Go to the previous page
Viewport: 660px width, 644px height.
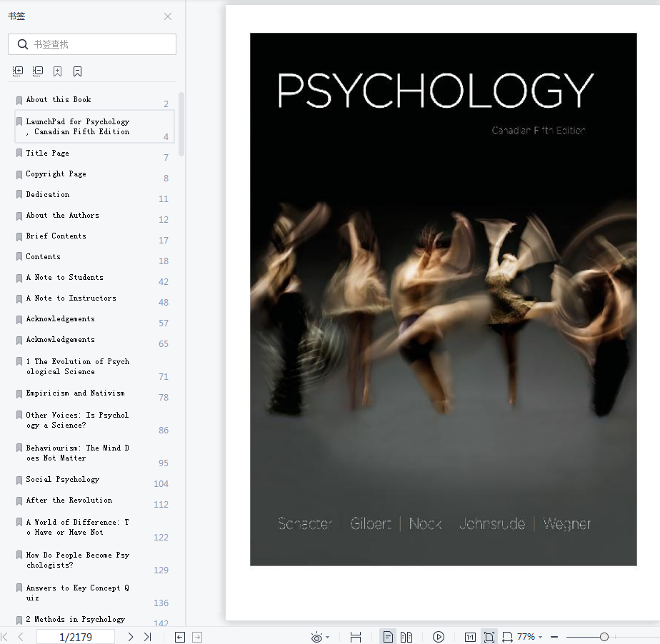coord(21,637)
